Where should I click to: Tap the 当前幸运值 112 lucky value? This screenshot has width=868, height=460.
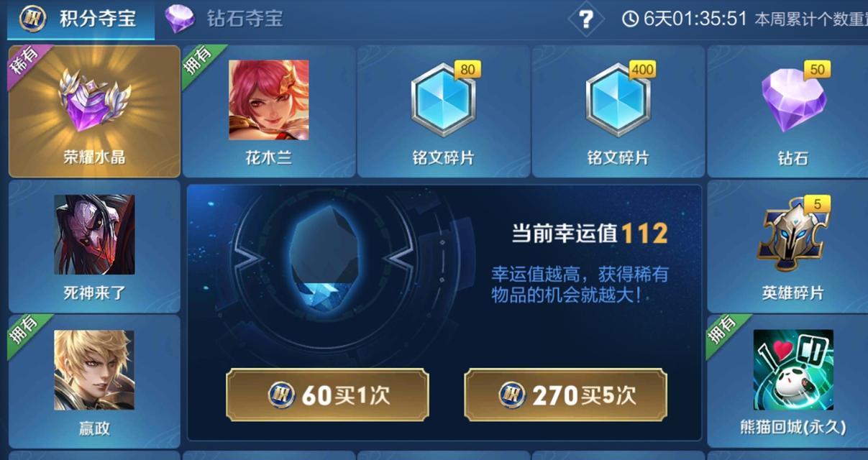point(590,233)
